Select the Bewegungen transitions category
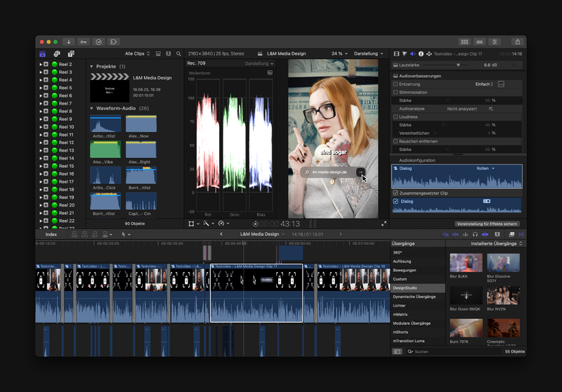Screen dimensions: 562x392 click(x=405, y=270)
